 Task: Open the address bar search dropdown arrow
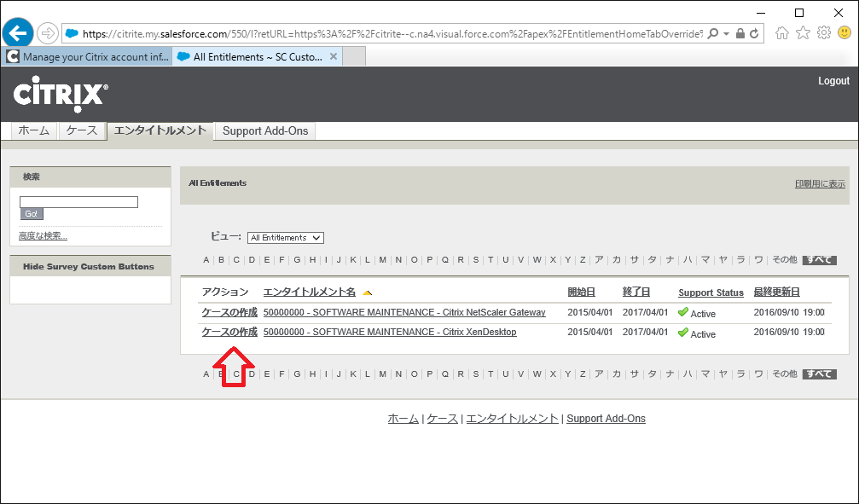pos(726,33)
